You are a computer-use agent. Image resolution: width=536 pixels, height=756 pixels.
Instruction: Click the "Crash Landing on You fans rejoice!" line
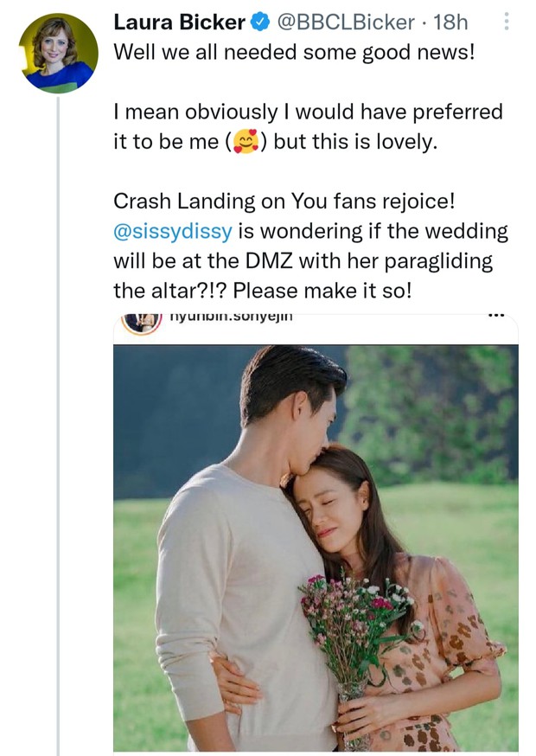tap(284, 201)
